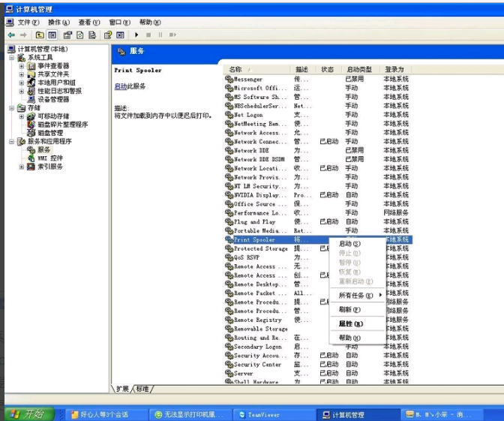Image resolution: width=504 pixels, height=421 pixels.
Task: Click the 启动 link for this service
Action: 121,86
